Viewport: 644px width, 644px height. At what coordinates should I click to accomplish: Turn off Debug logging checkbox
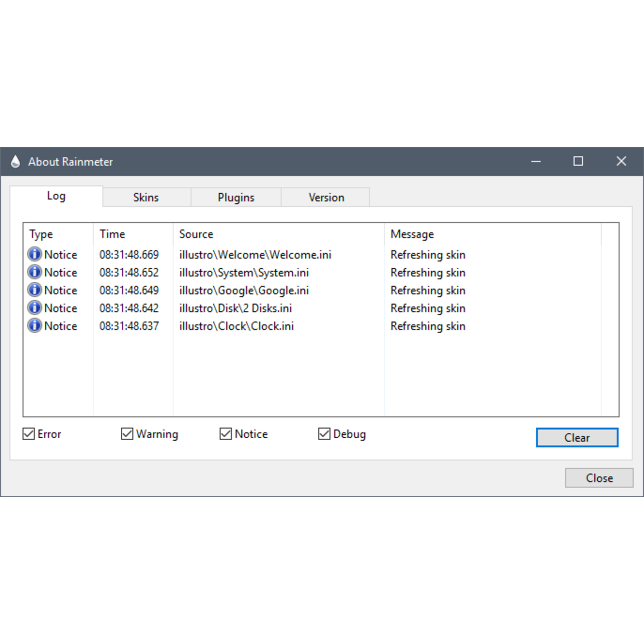[x=325, y=434]
